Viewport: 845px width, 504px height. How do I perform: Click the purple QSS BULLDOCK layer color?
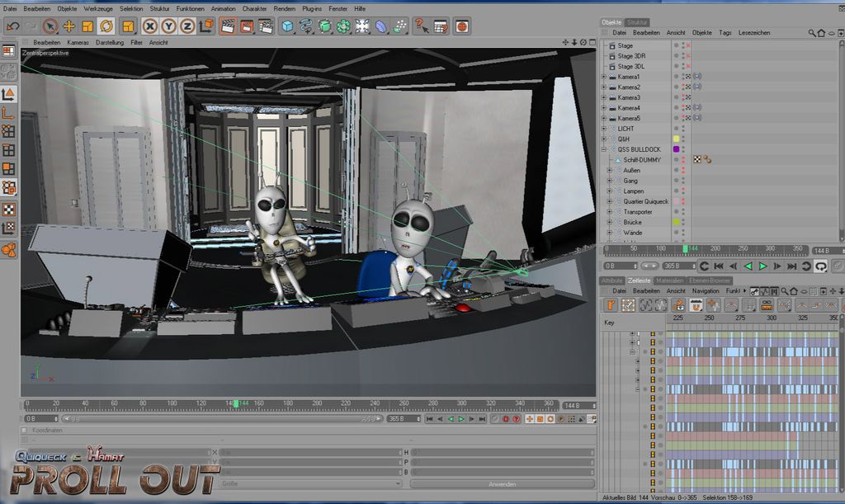point(677,149)
